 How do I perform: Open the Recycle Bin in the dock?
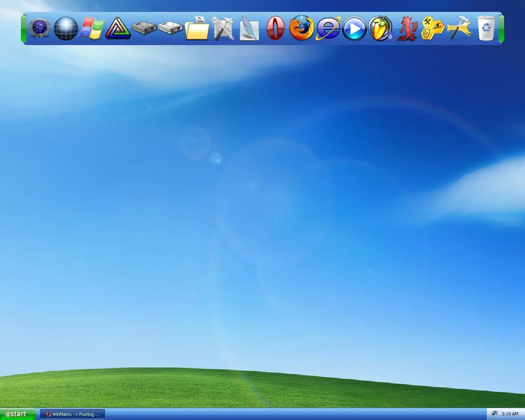pos(486,28)
